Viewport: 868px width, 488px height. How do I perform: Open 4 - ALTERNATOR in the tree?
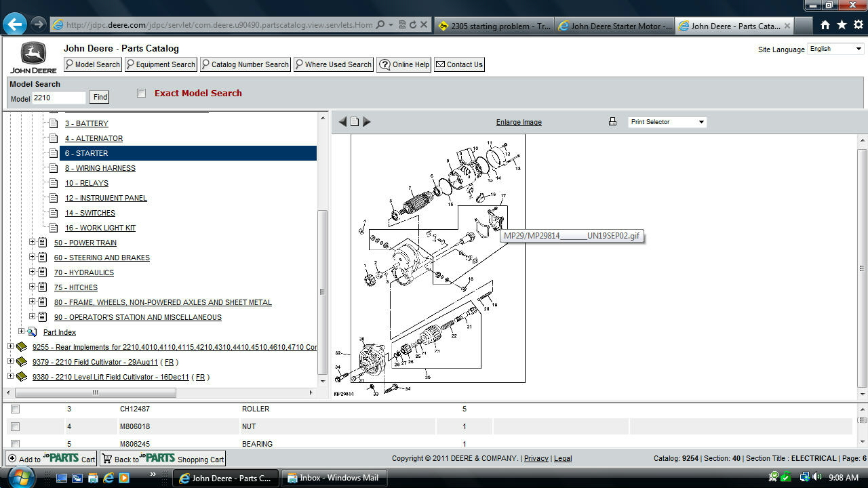point(94,138)
